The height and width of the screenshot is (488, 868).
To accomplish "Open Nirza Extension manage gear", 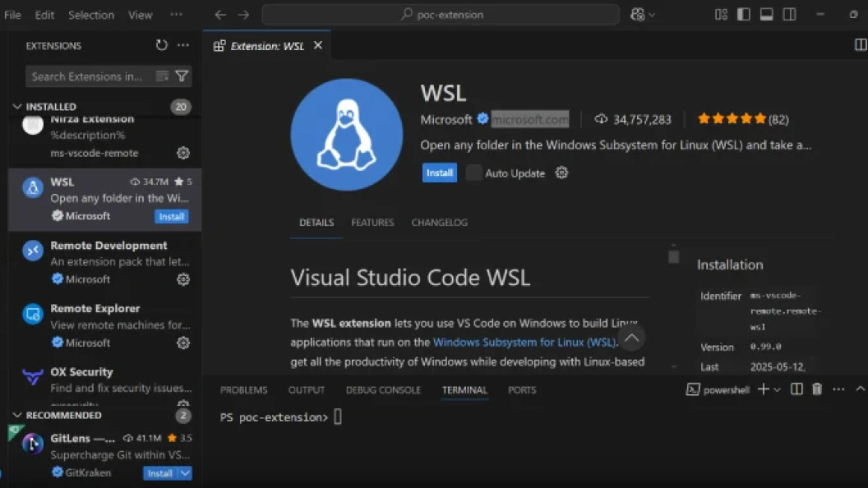I will 183,153.
